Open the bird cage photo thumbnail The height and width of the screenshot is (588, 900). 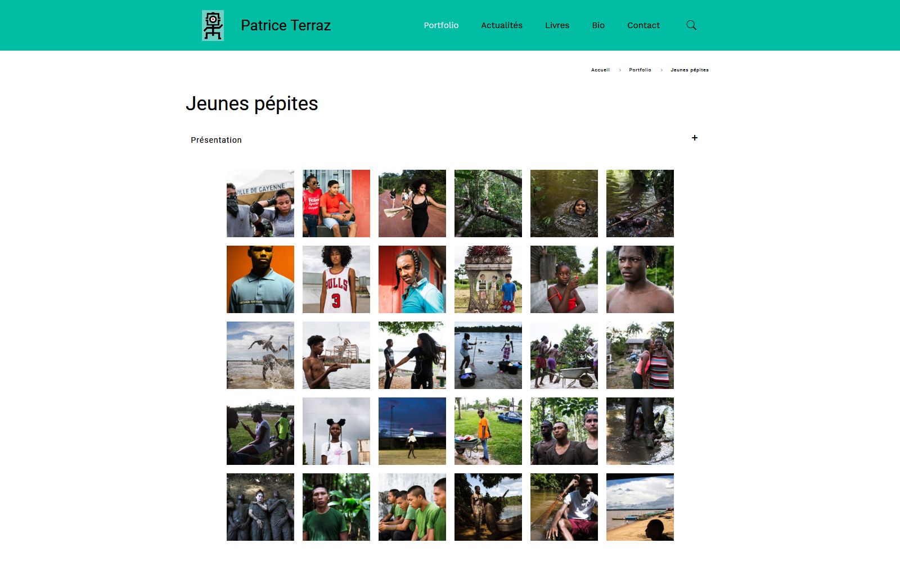coord(336,355)
